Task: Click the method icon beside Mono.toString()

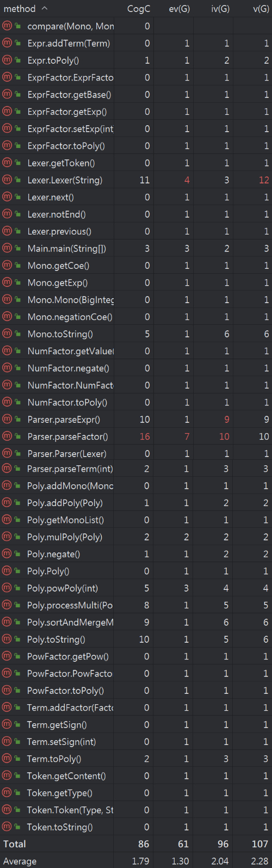Action: point(7,334)
